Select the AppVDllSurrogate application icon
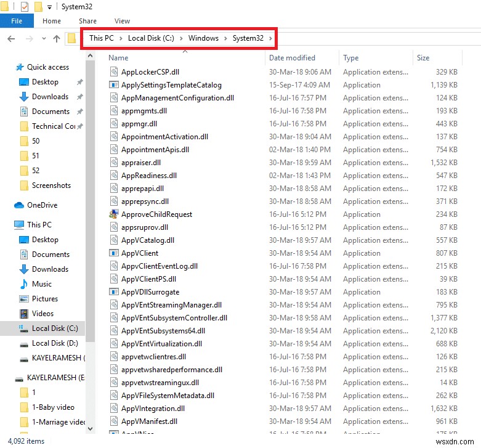481x448 pixels. [114, 292]
